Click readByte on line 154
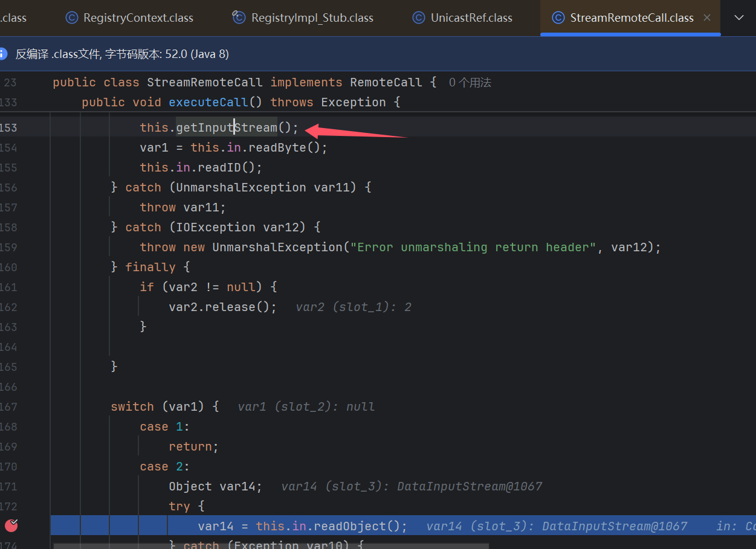The height and width of the screenshot is (549, 756). [x=278, y=147]
